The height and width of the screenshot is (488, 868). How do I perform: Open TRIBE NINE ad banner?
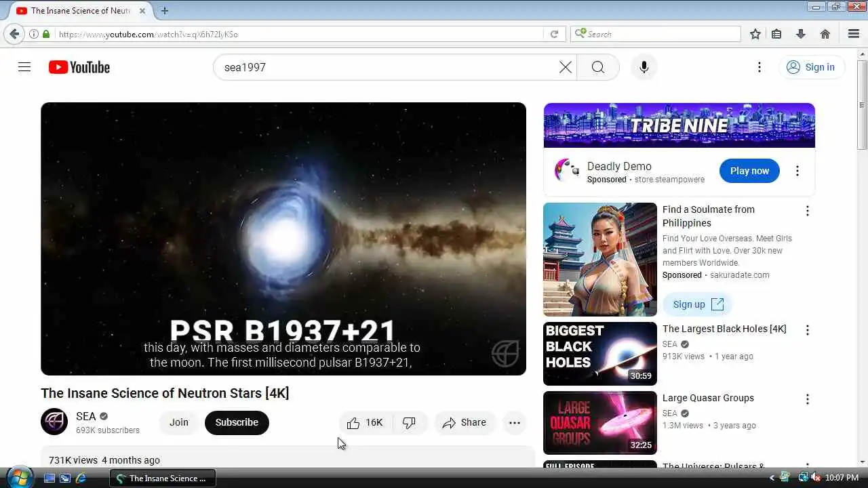coord(679,125)
